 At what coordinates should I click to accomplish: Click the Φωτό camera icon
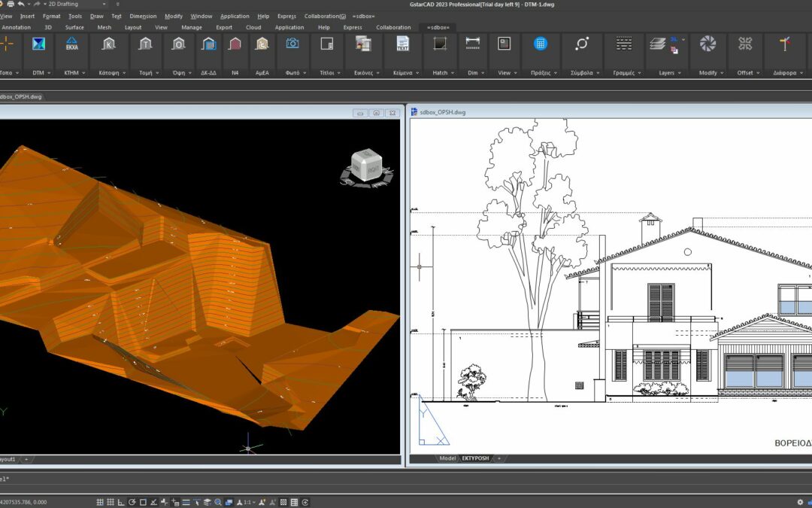click(292, 44)
